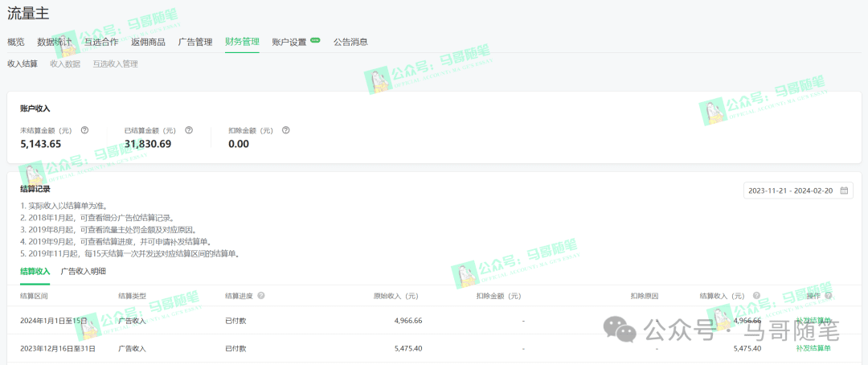The height and width of the screenshot is (365, 868).
Task: Switch to the 数据统计 tab
Action: 54,42
